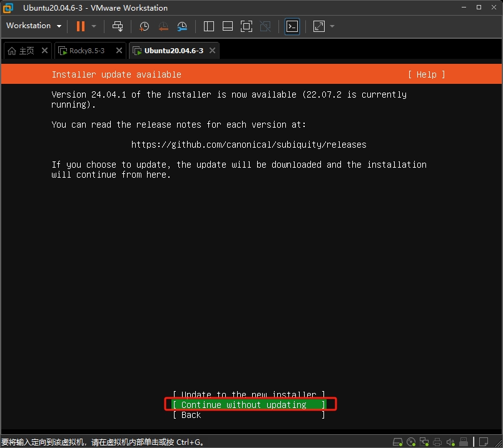The image size is (503, 448).
Task: Click the USB controller status icon
Action: 464,442
